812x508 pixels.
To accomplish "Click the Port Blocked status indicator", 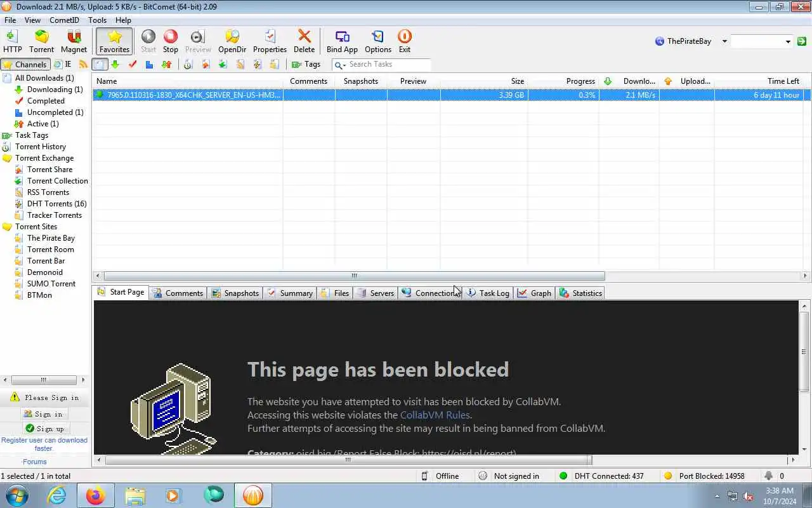I will click(704, 476).
